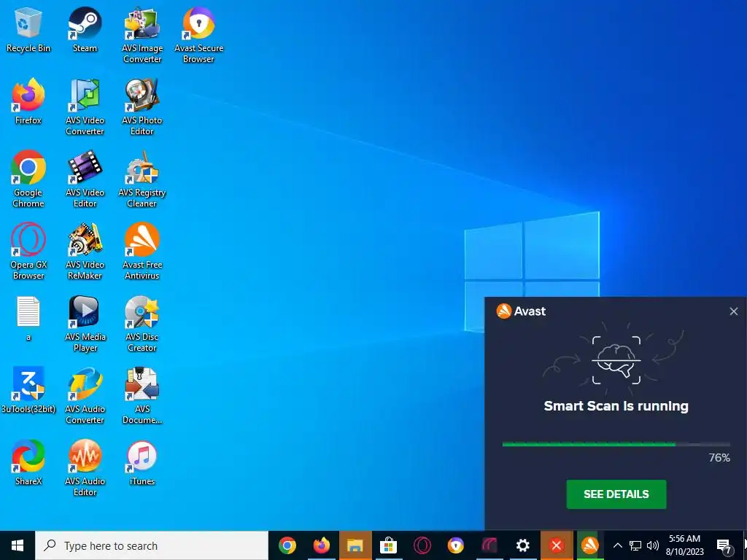The image size is (747, 560).
Task: Click the 76% scan progress value
Action: coord(719,458)
